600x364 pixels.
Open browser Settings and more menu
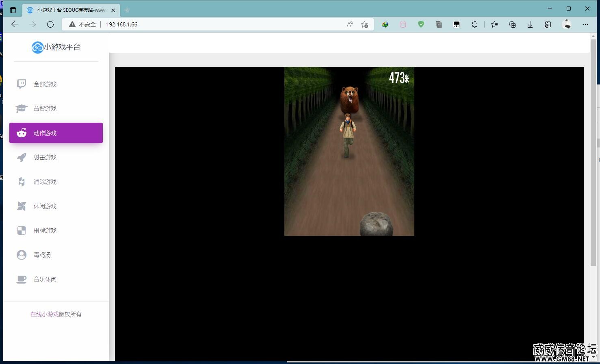click(x=585, y=24)
